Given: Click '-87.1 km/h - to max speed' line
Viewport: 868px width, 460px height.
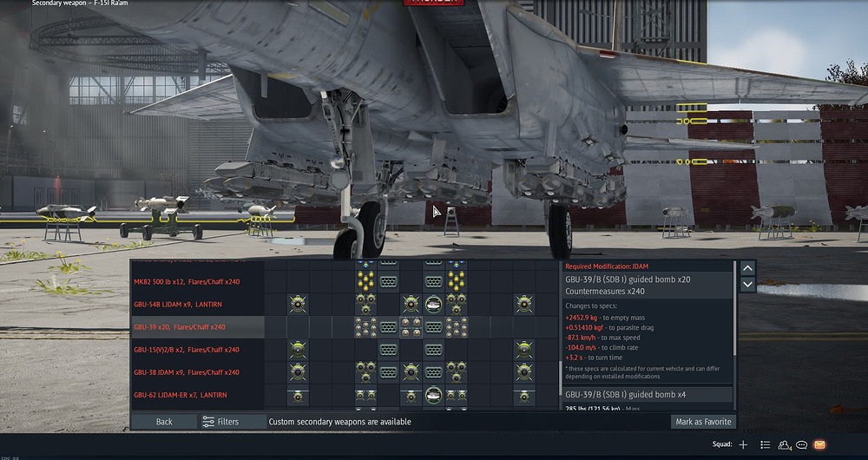Looking at the screenshot, I should 602,338.
